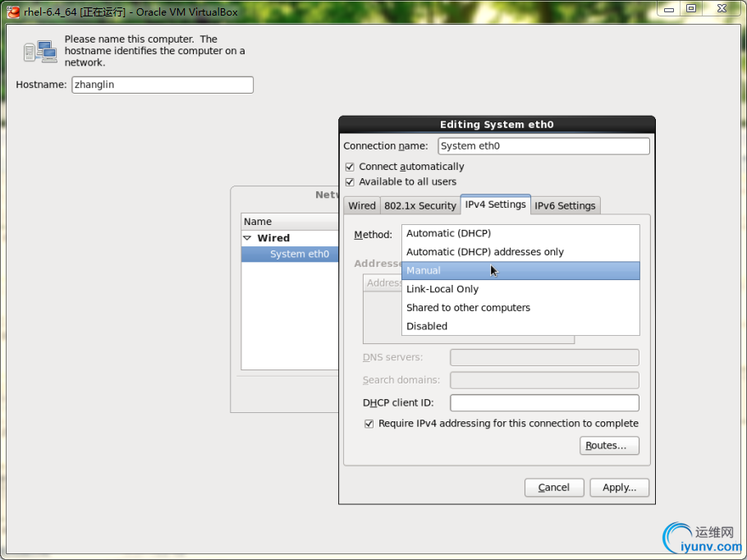Toggle Available to all users checkbox
The height and width of the screenshot is (560, 747).
coord(350,182)
